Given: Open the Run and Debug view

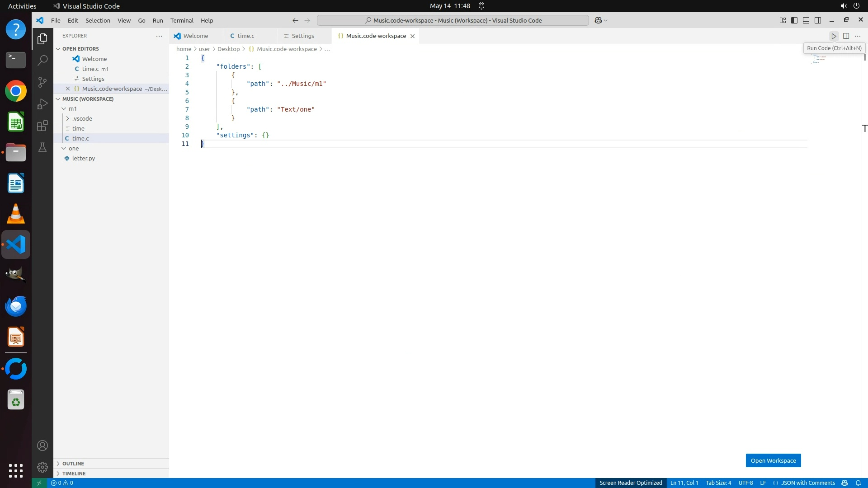Looking at the screenshot, I should [42, 104].
